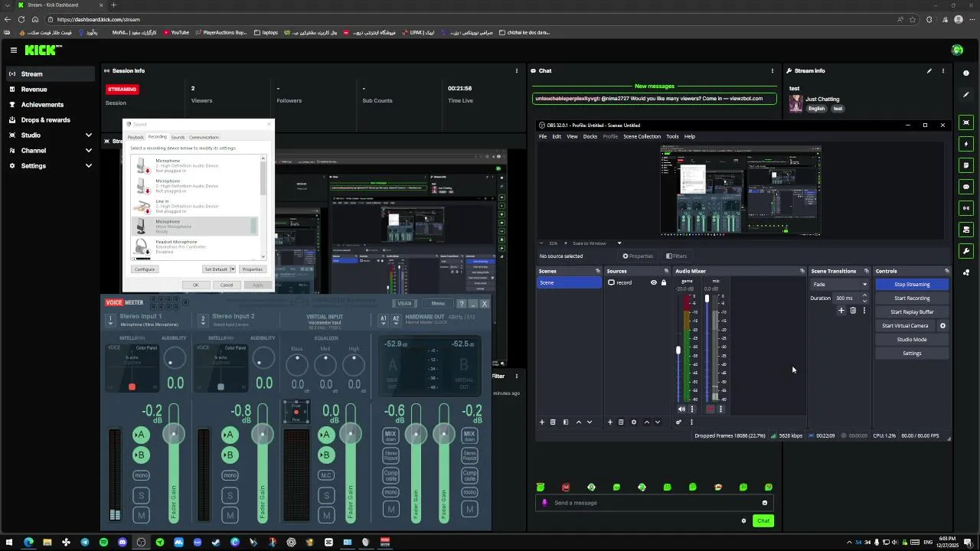Open Steam from the Windows taskbar
The width and height of the screenshot is (980, 551).
click(216, 543)
